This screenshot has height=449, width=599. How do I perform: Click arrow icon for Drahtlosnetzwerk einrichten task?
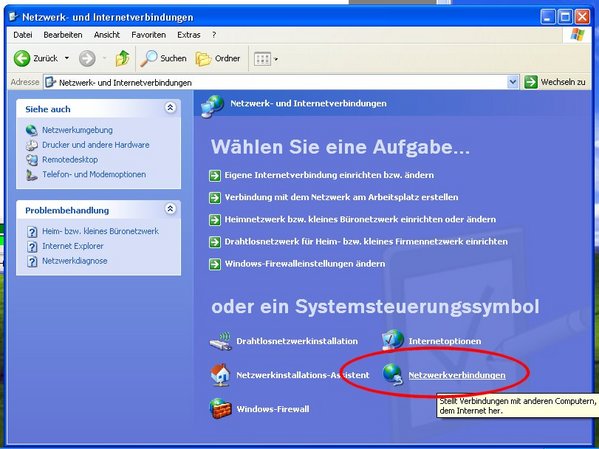tap(215, 242)
